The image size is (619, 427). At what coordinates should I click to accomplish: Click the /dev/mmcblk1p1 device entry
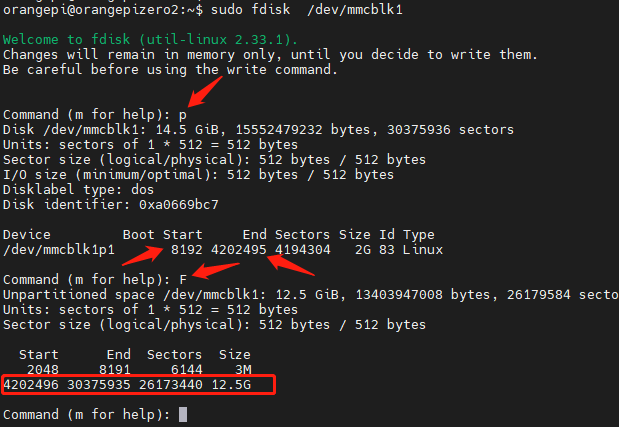(59, 250)
